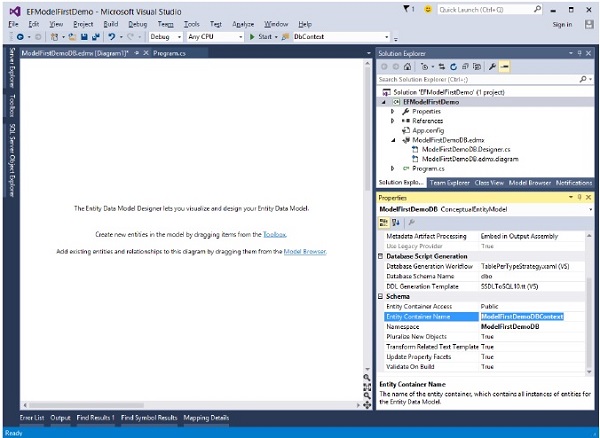Open the Analyze menu

click(243, 24)
